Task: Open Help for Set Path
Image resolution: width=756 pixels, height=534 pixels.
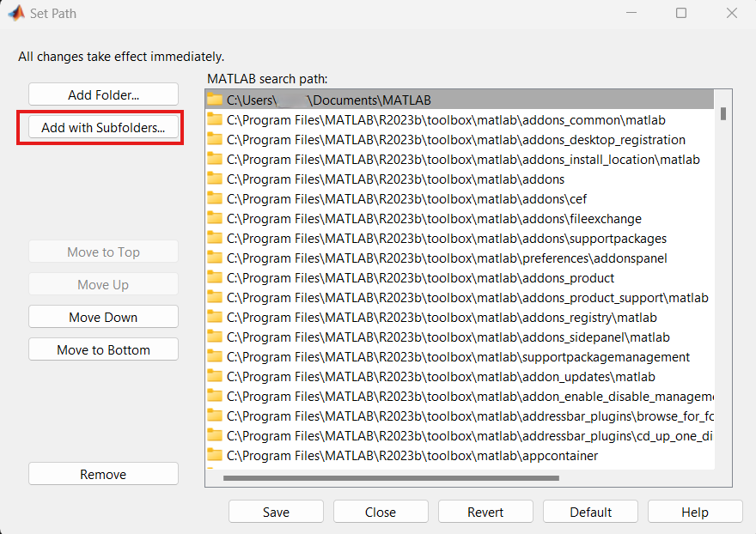Action: [695, 512]
